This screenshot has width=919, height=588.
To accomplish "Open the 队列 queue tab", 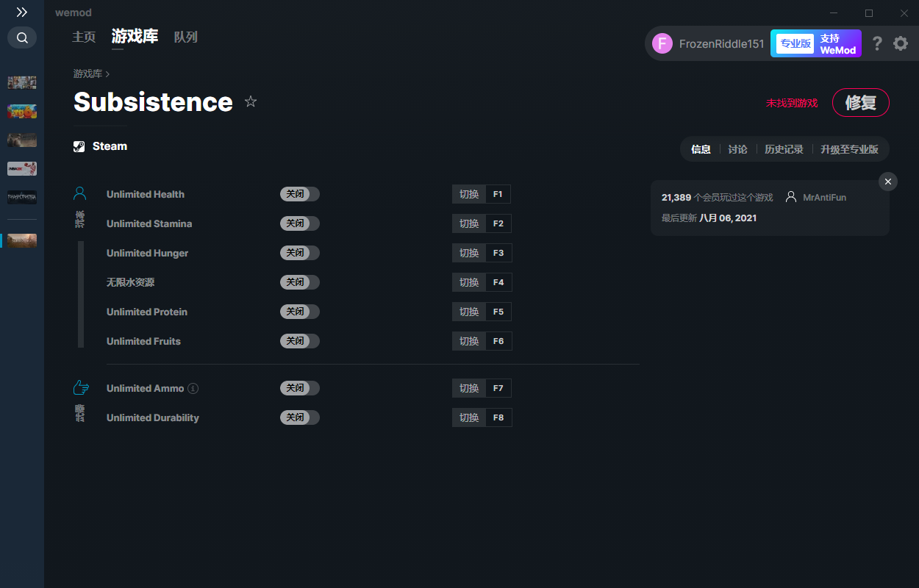I will [186, 37].
